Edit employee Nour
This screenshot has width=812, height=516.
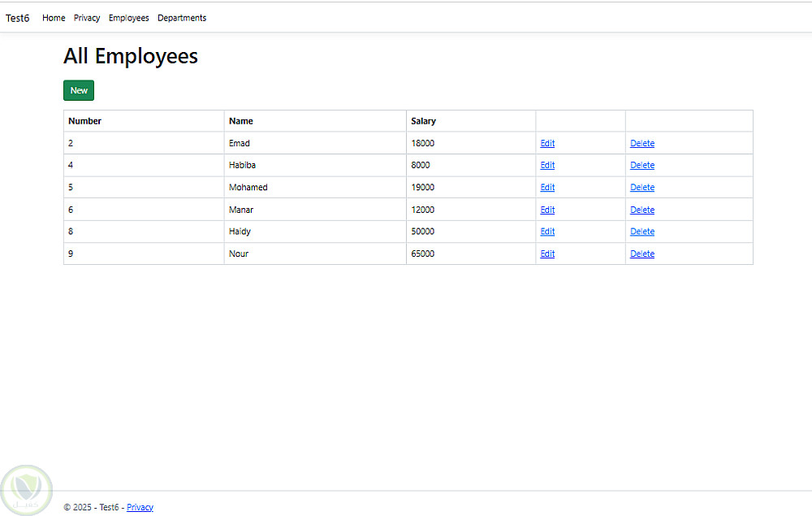[547, 254]
